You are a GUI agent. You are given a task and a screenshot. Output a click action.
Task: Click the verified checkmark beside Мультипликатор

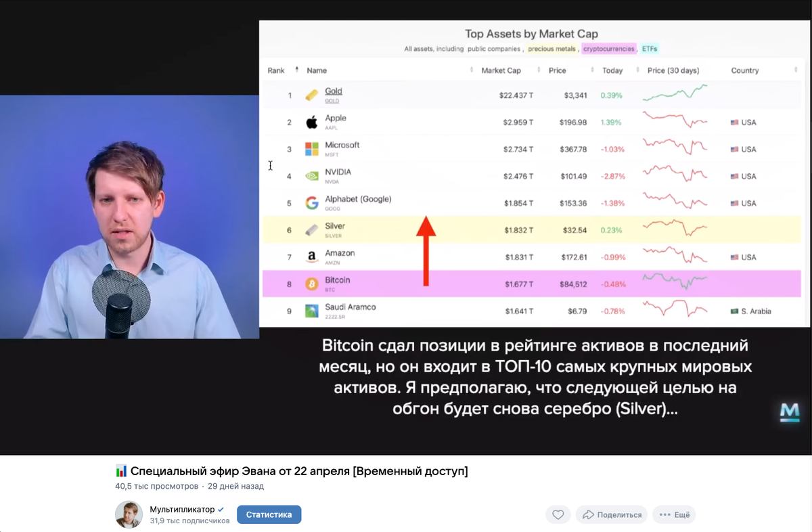[221, 509]
